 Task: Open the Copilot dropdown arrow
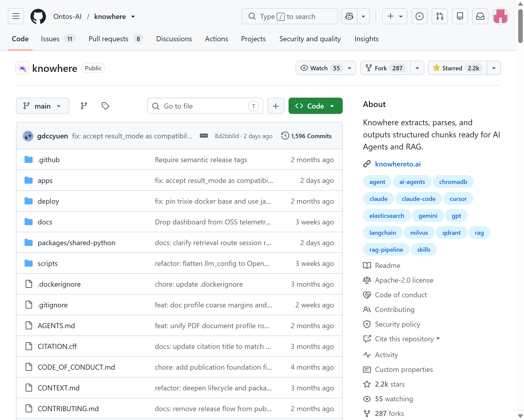tap(363, 16)
